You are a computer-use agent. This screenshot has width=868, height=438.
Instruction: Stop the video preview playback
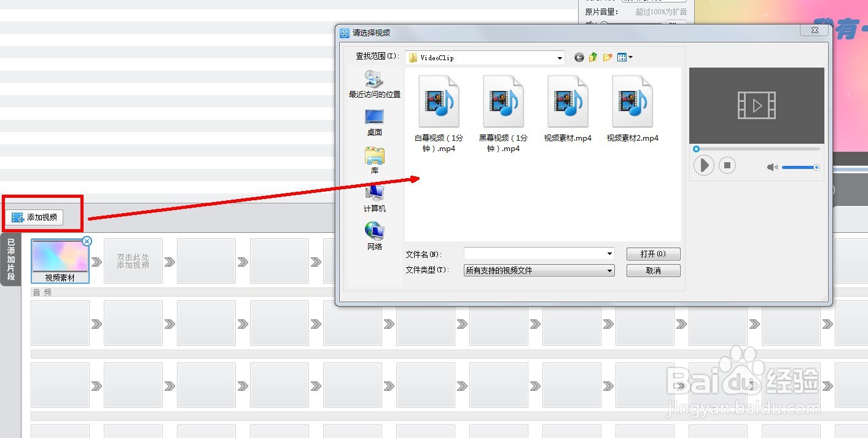pos(727,165)
